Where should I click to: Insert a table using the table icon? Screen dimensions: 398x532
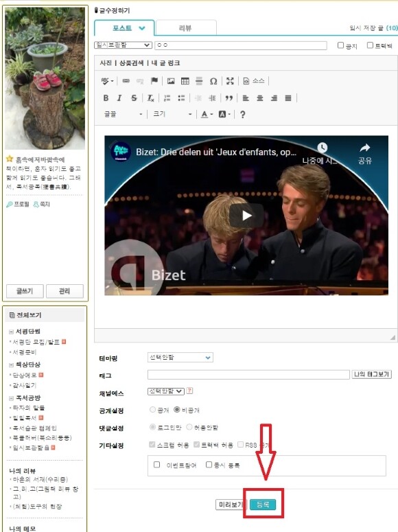pos(185,81)
